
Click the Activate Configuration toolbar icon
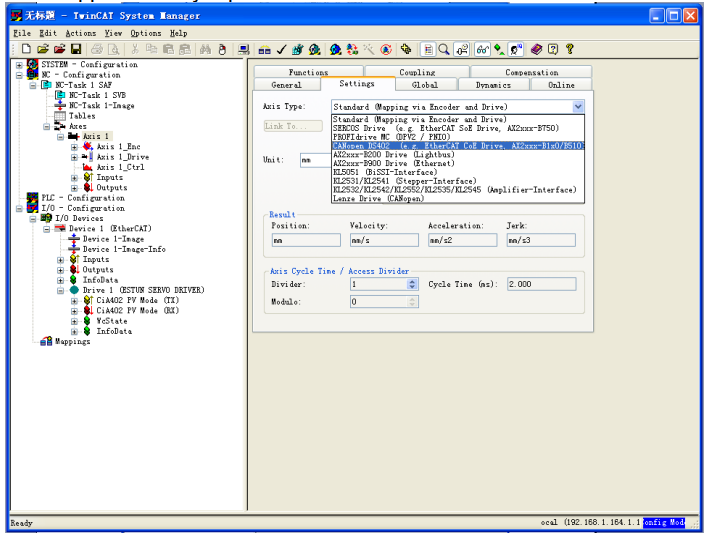(298, 50)
